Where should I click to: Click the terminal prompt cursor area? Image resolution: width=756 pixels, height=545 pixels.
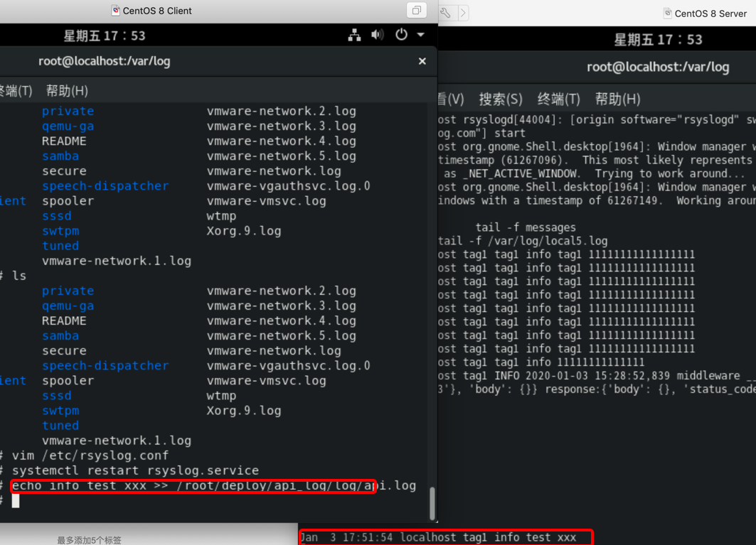16,501
